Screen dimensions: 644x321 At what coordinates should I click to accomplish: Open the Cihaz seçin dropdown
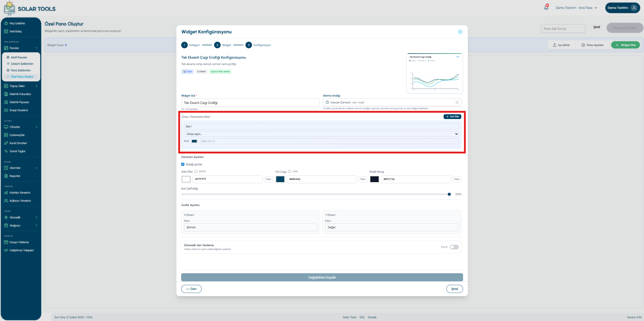321,134
